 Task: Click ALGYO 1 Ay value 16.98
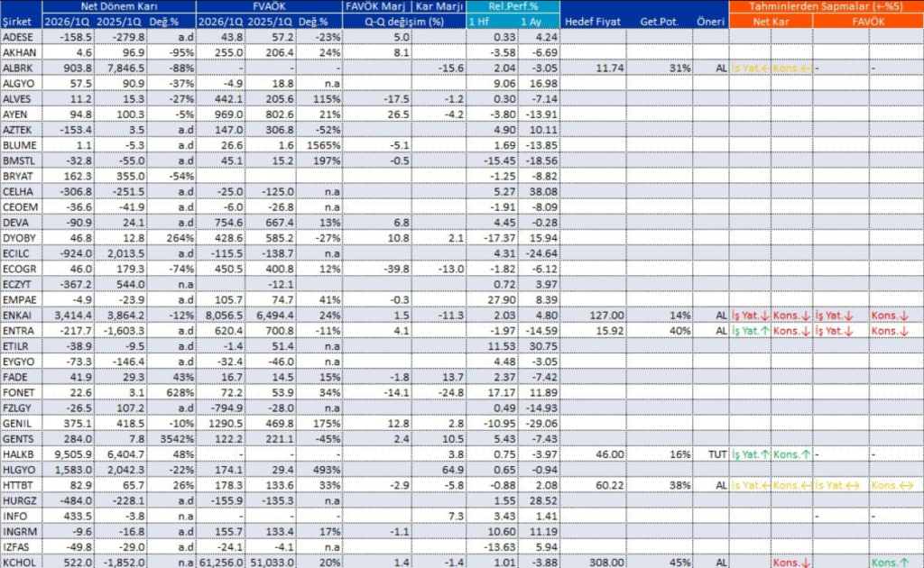point(542,84)
